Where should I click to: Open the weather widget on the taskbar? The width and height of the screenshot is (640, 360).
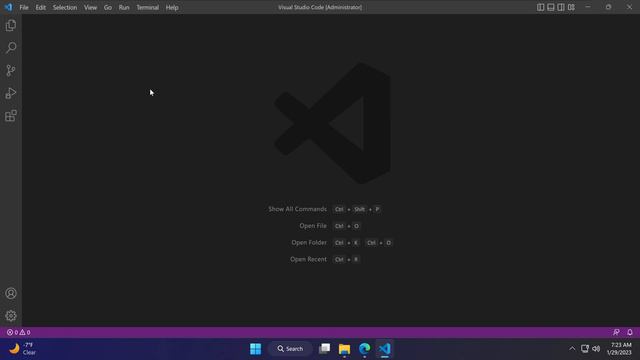(23, 349)
